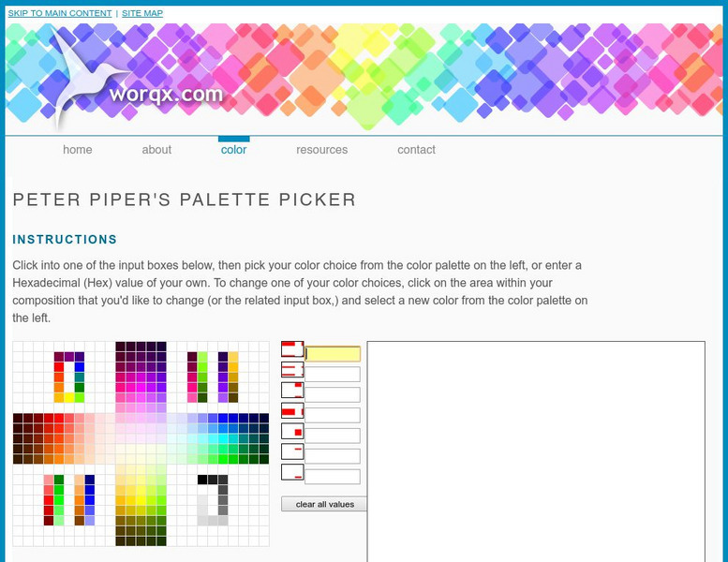Pick the seventh, bottom-most layout region icon

click(x=292, y=472)
